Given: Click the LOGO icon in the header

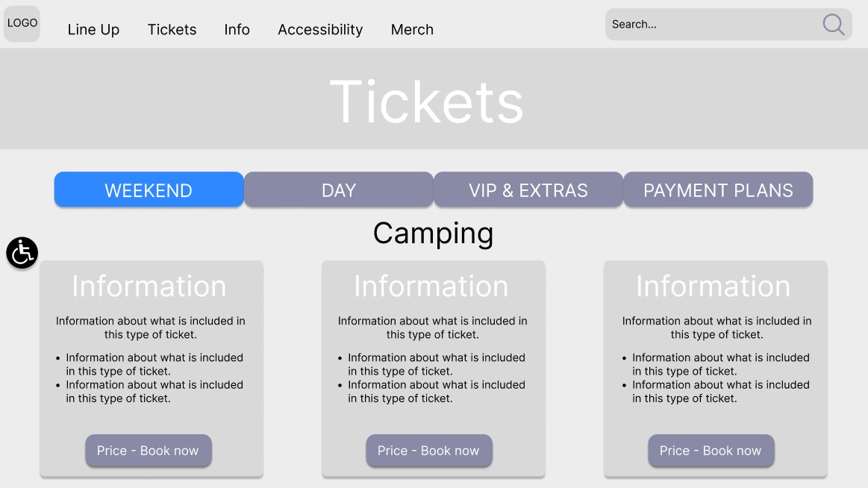Looking at the screenshot, I should [22, 23].
